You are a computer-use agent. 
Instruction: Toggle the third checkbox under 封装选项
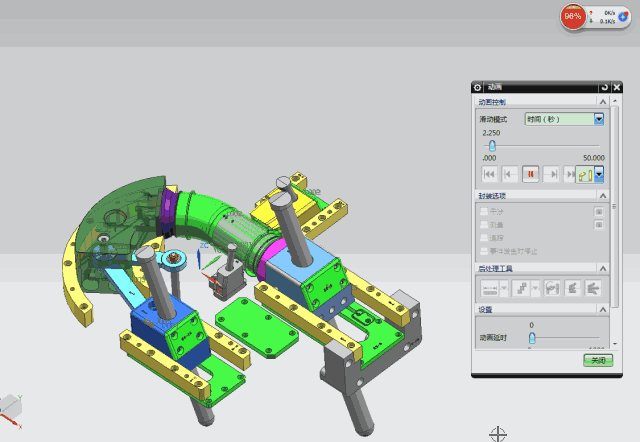pos(484,238)
